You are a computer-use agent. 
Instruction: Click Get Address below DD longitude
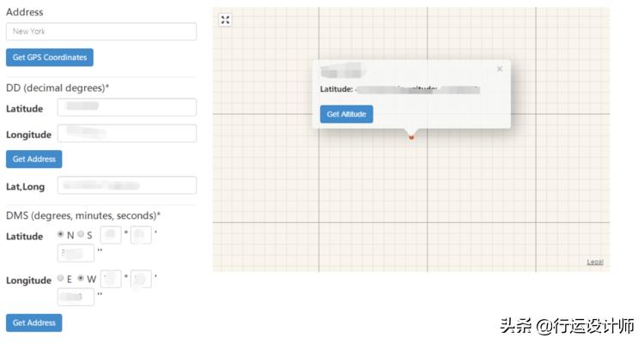click(x=34, y=159)
